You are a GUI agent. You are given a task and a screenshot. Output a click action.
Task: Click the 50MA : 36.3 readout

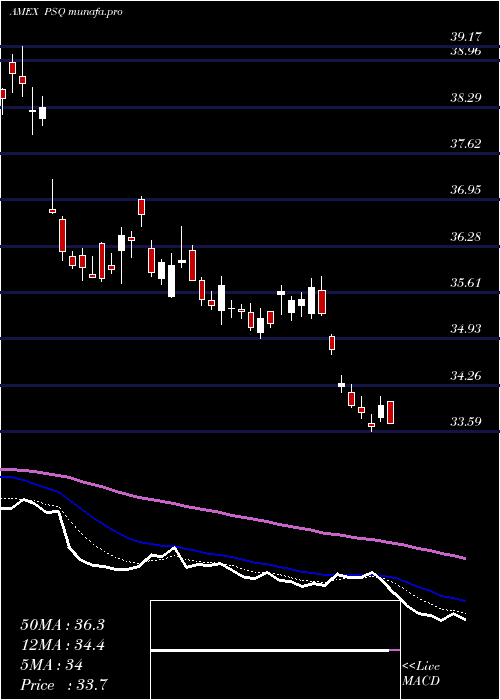click(62, 625)
